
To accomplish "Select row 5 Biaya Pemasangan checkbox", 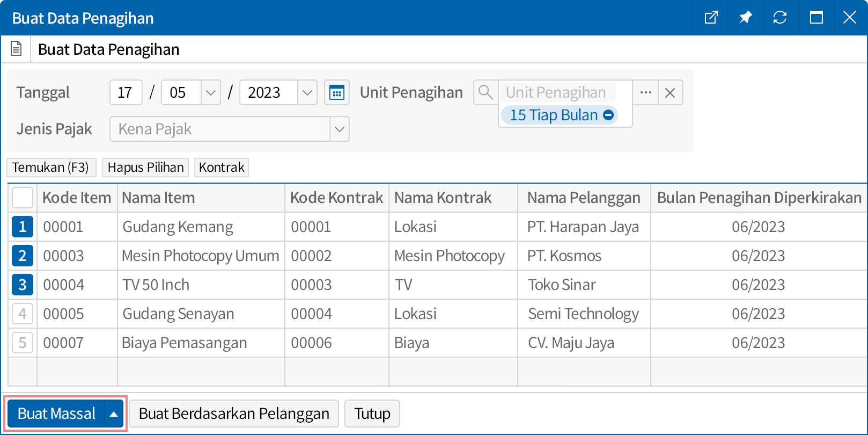I will coord(23,343).
